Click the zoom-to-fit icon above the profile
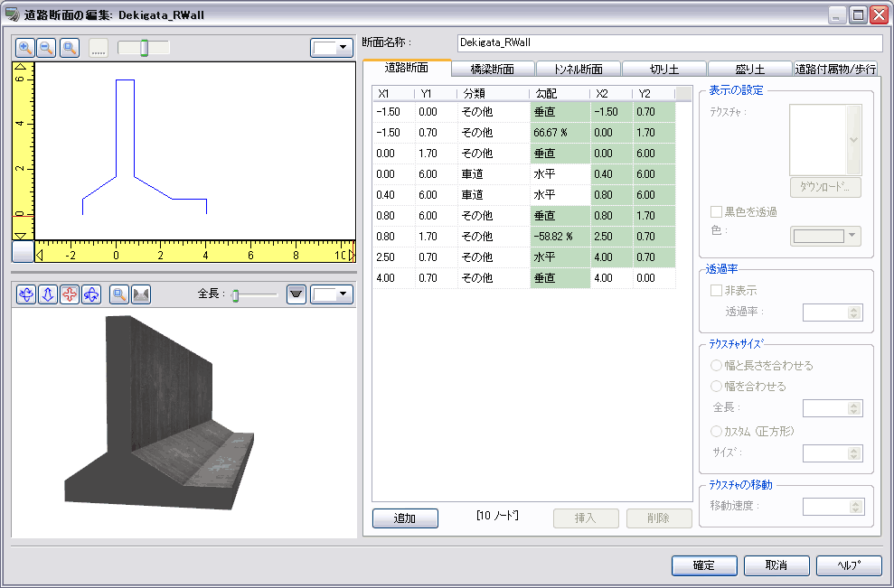The image size is (894, 588). [x=69, y=48]
